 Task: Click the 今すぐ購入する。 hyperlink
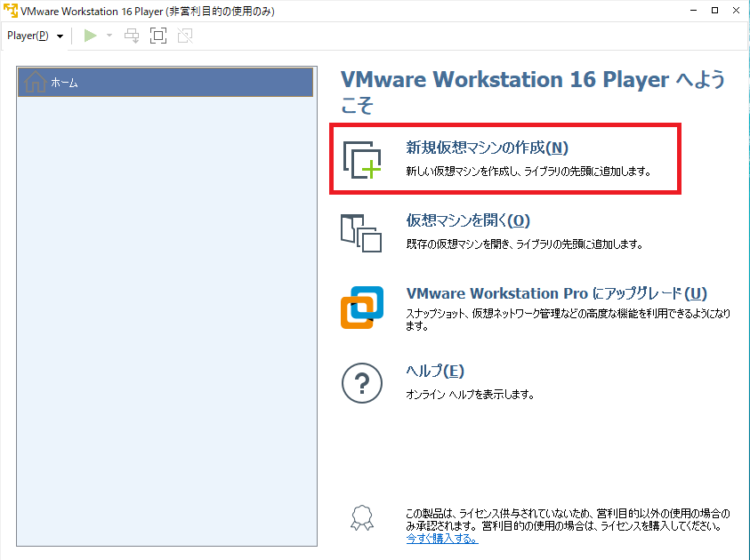[442, 539]
